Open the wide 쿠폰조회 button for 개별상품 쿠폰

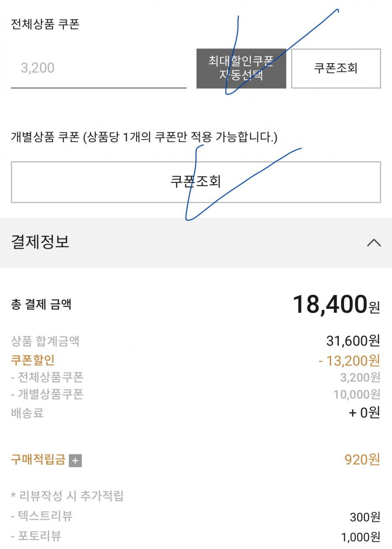tap(196, 182)
